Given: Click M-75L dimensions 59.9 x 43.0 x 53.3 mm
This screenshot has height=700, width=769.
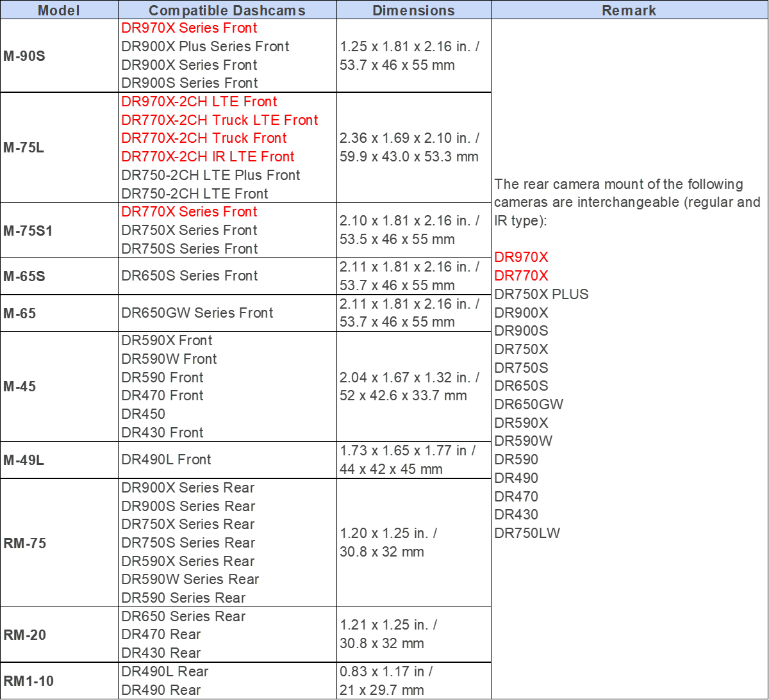Looking at the screenshot, I should click(409, 157).
